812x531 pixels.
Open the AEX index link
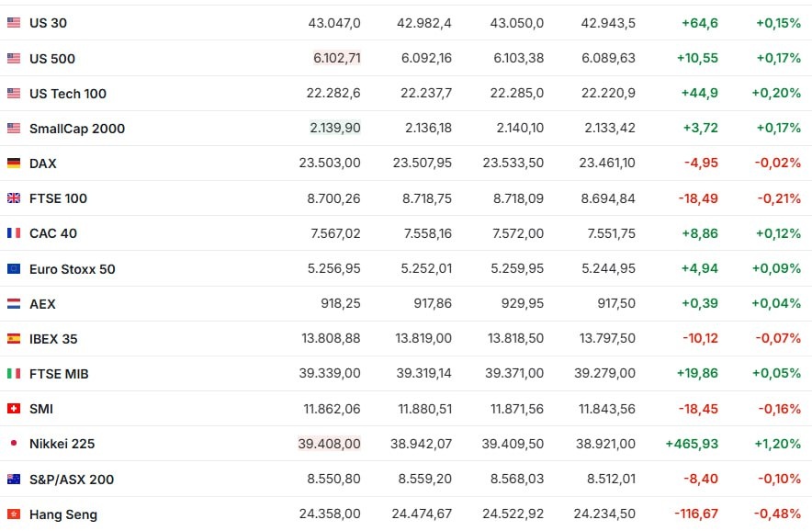(x=42, y=304)
